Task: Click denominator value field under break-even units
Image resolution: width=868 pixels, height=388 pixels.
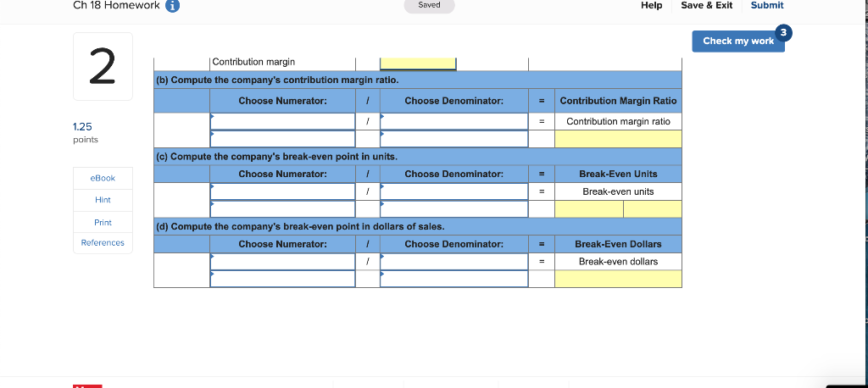Action: [454, 209]
